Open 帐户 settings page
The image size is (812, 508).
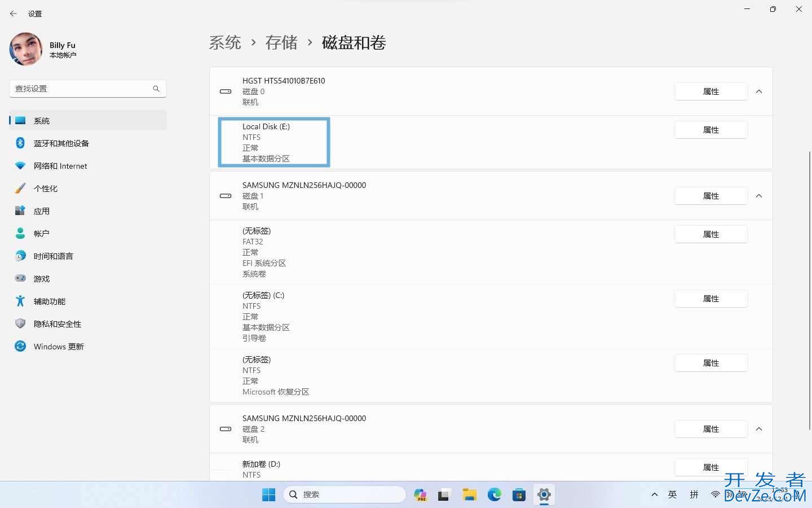point(88,233)
